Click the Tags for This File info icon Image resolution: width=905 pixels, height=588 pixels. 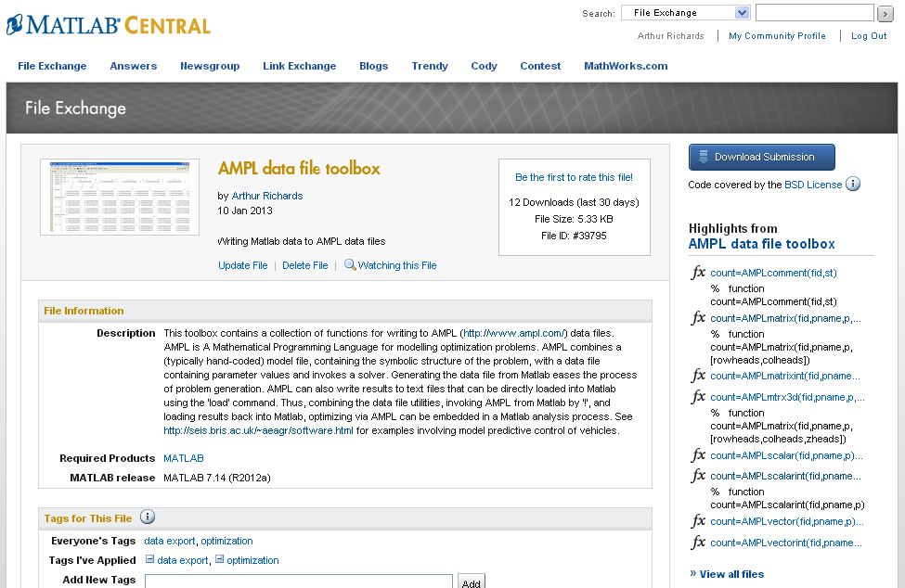click(x=148, y=518)
